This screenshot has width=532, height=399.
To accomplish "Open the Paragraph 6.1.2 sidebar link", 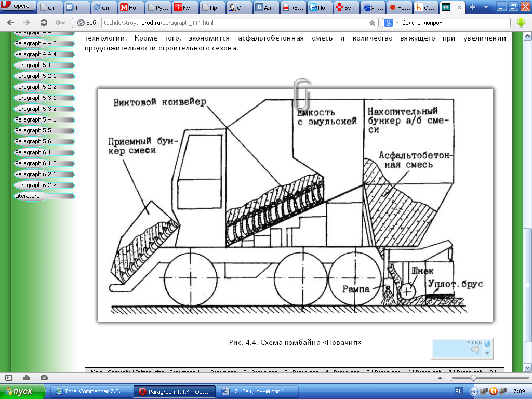I will pos(44,163).
